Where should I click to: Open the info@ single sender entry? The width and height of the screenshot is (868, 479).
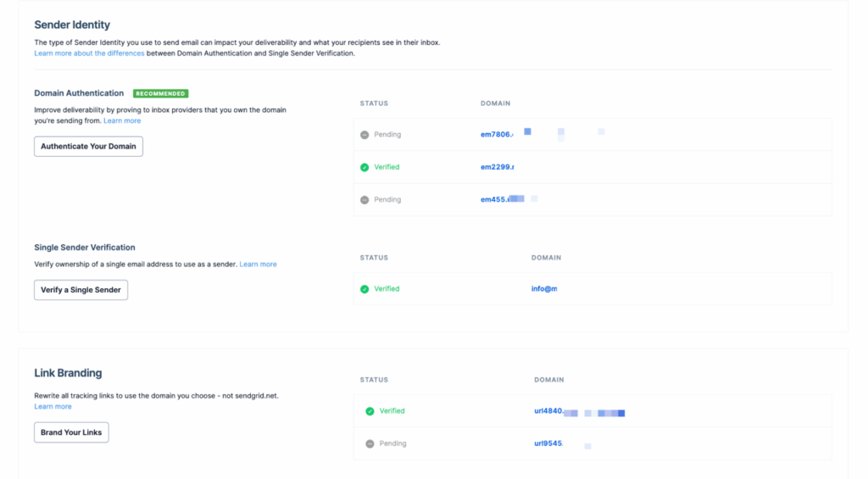tap(544, 289)
